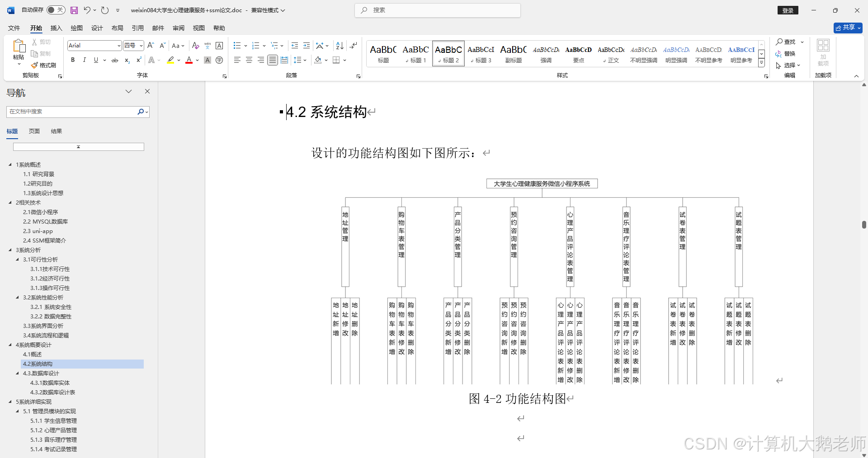Apply character border icon
This screenshot has height=458, width=868.
click(x=219, y=46)
